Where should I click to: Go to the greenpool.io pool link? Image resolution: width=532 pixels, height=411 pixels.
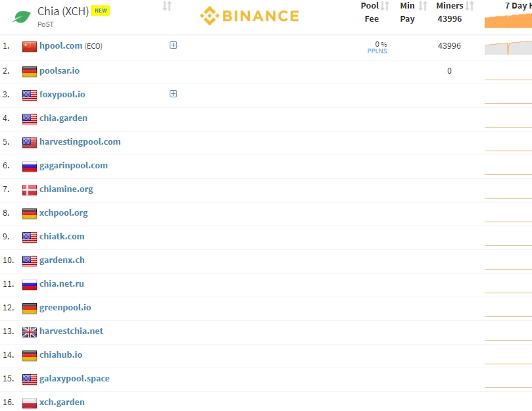65,307
